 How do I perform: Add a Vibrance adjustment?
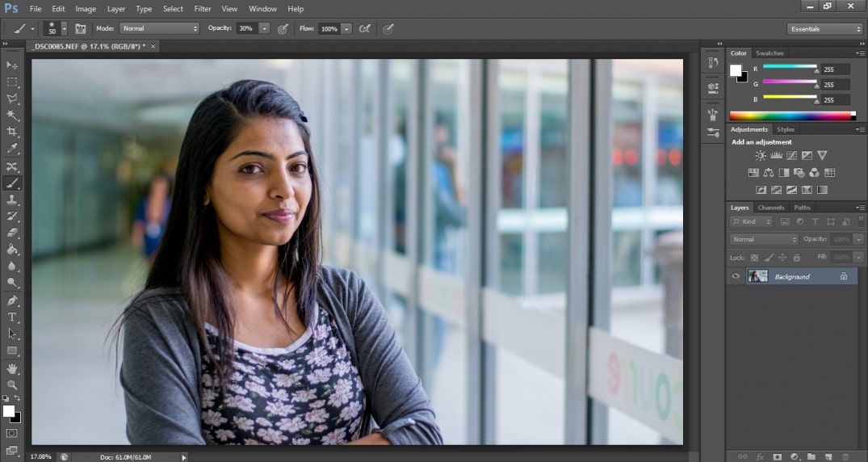(x=822, y=156)
